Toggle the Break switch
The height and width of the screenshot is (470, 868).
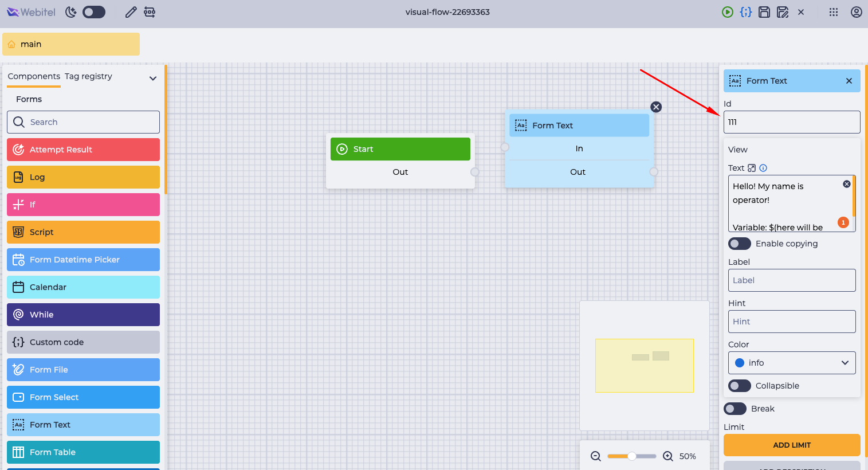(x=735, y=409)
